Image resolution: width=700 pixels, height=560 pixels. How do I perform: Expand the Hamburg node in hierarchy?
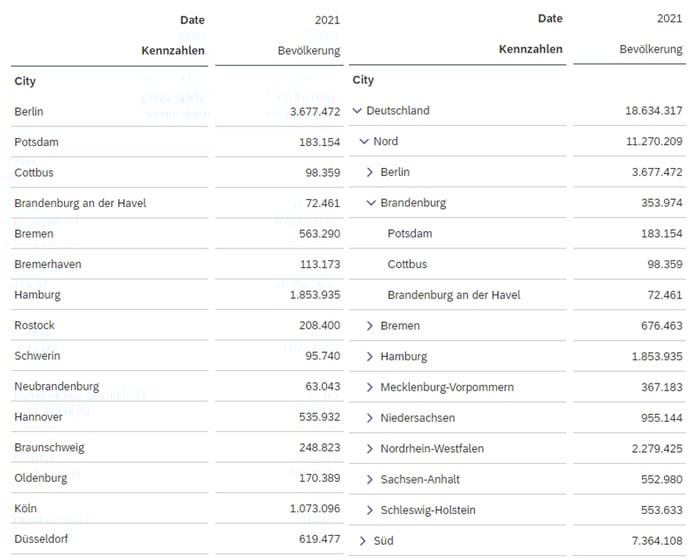pos(370,356)
